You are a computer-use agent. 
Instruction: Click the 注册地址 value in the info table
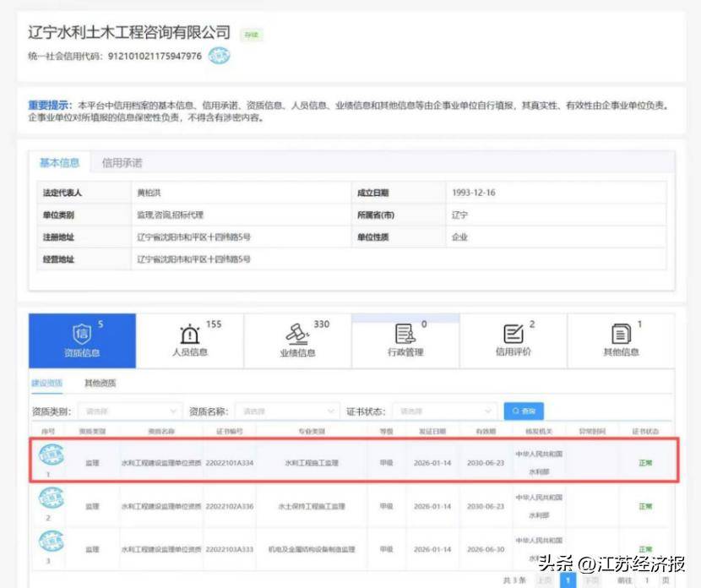[x=193, y=237]
